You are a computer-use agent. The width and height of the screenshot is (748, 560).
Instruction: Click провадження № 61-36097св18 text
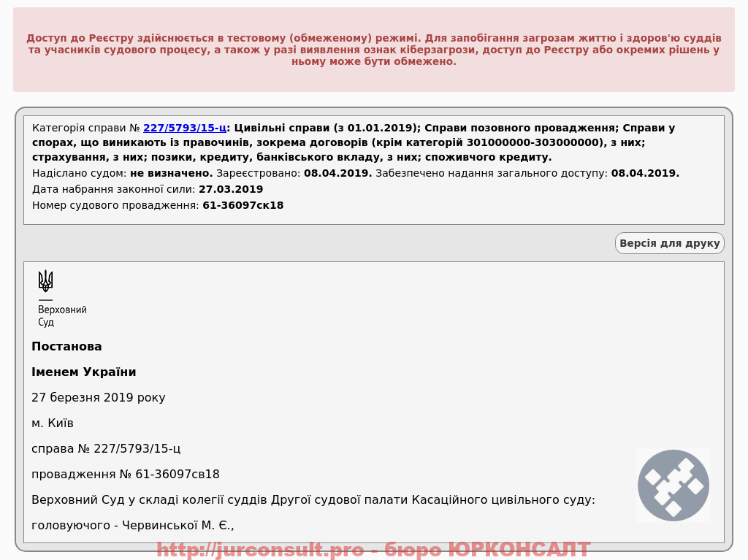pyautogui.click(x=126, y=475)
